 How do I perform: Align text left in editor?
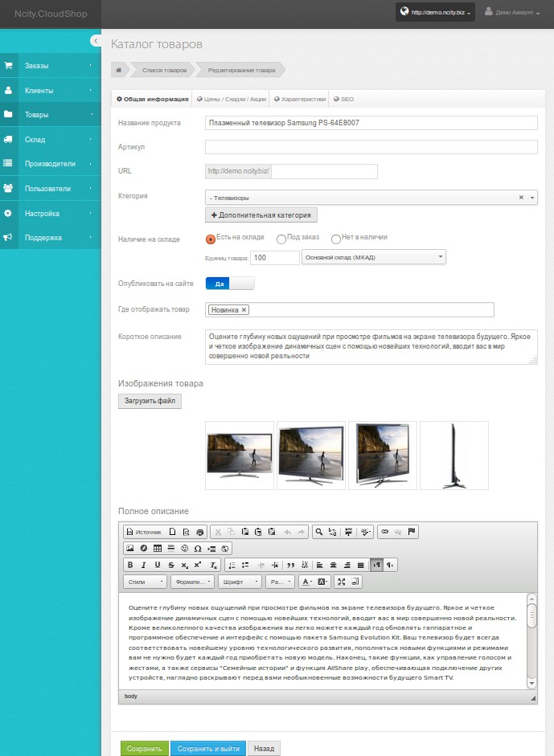click(x=319, y=565)
